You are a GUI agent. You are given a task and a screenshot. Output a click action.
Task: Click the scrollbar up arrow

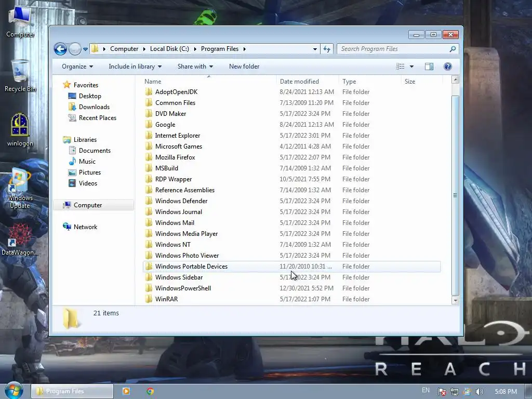click(455, 79)
